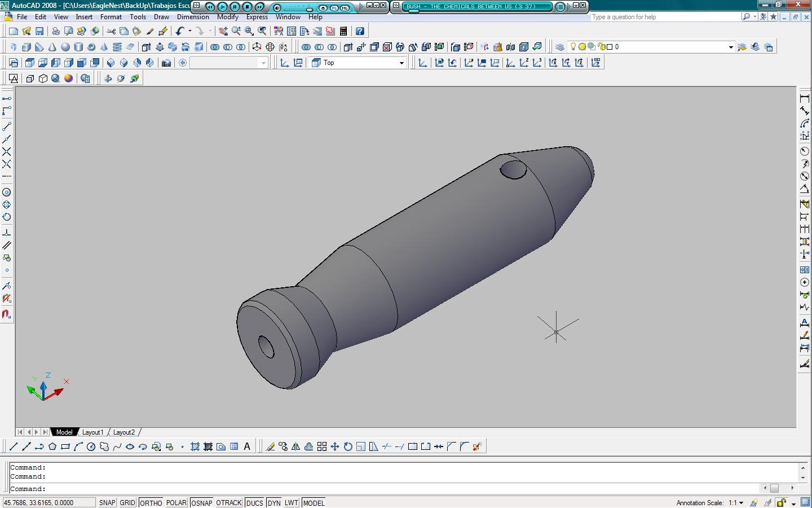This screenshot has height=508, width=812.
Task: Click the Rotate tool in the Modify toolbar
Action: tap(348, 446)
